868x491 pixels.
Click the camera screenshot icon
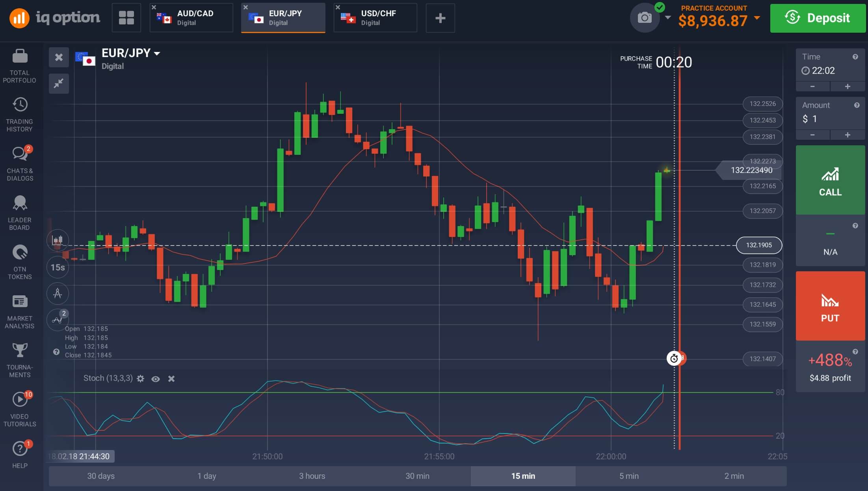click(645, 18)
